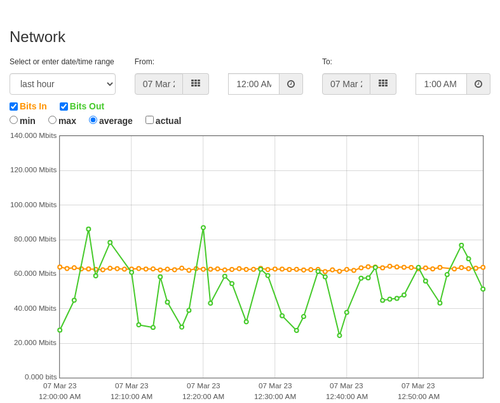
Task: Click the To date field 07 Mar
Action: click(346, 84)
